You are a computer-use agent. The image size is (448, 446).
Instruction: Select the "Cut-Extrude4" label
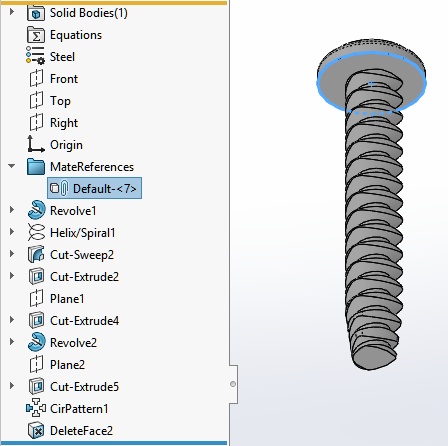84,321
